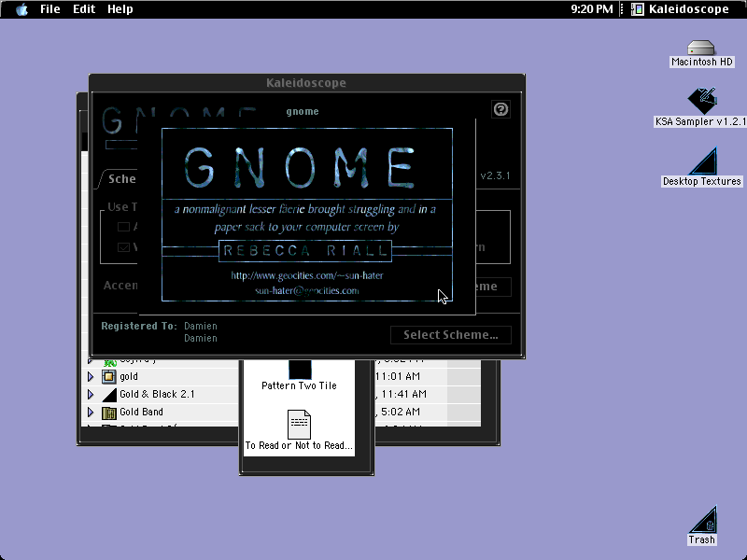
Task: Click the sun-hater@geocities.com email address
Action: pos(307,290)
